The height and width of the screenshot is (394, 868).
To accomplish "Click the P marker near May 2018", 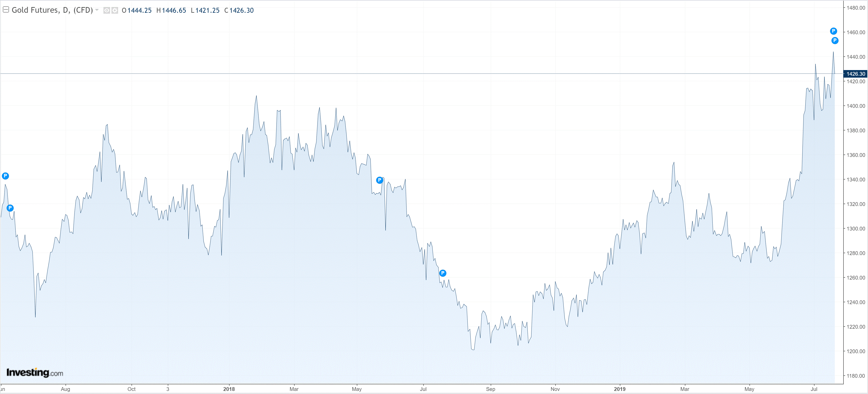I will [x=379, y=180].
